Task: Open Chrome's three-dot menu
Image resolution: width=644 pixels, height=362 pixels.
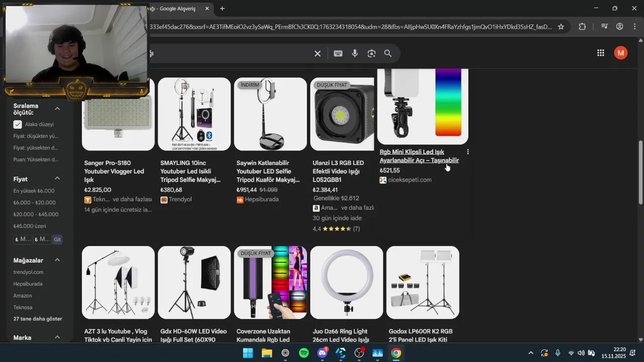Action: tap(634, 27)
